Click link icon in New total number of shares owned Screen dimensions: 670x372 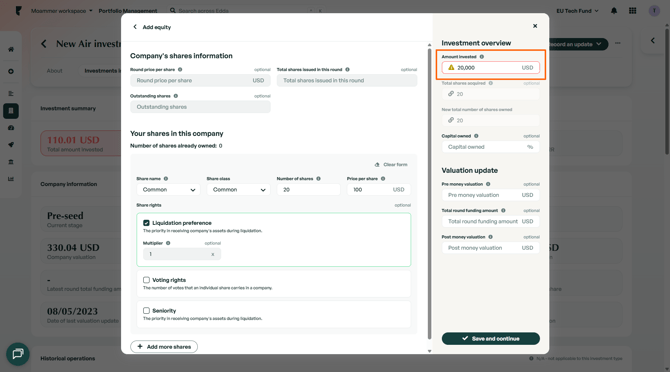point(451,120)
